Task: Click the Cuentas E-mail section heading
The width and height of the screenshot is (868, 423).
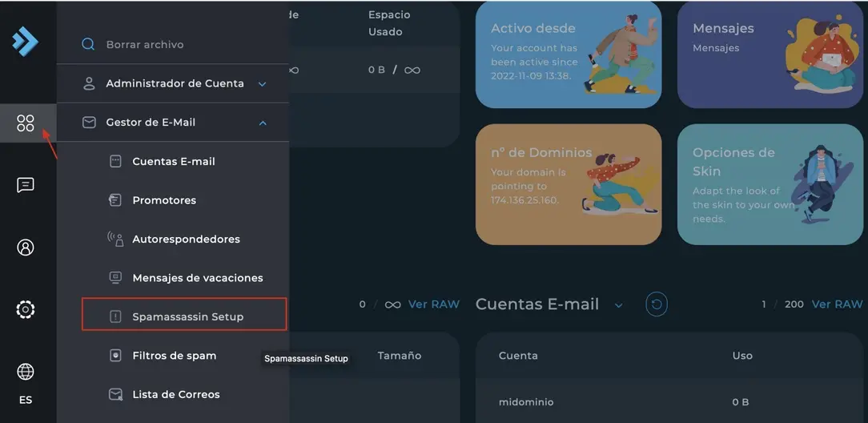Action: tap(537, 304)
